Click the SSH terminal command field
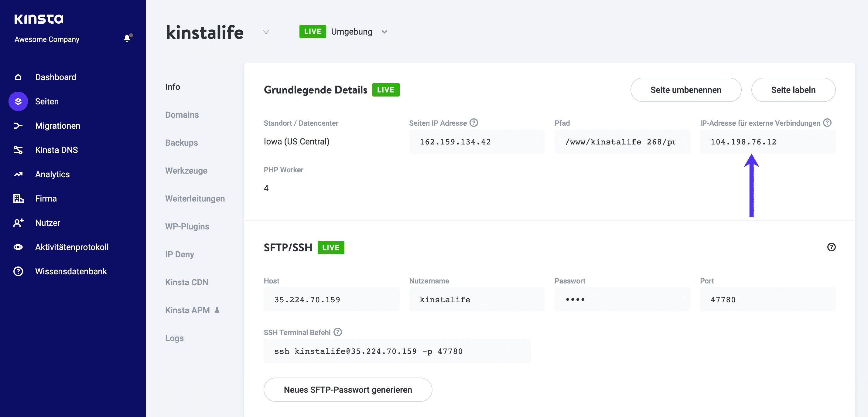868x417 pixels. tap(397, 351)
